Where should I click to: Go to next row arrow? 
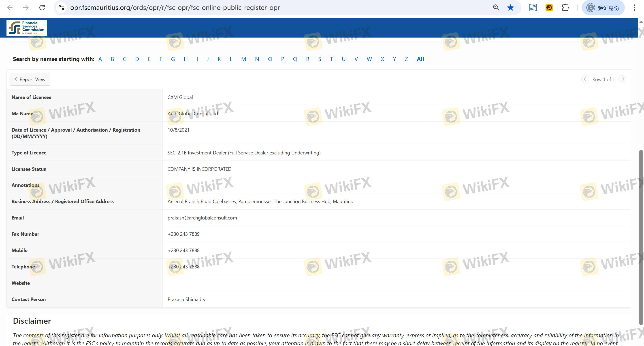[x=623, y=79]
